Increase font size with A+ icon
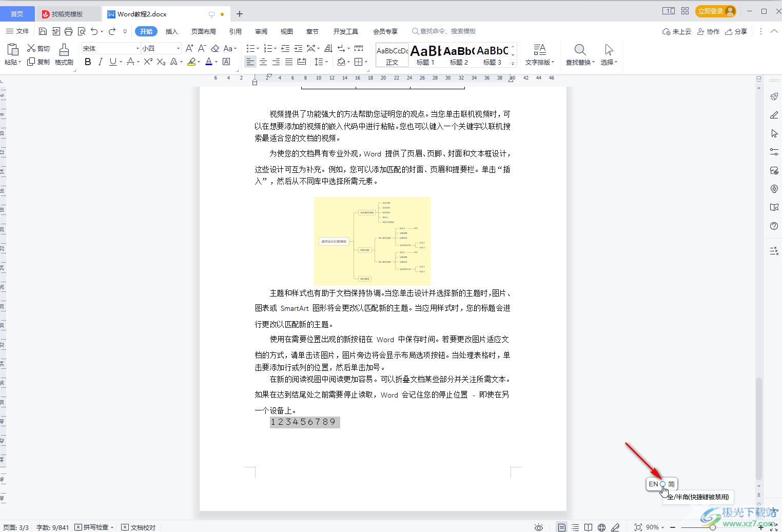The height and width of the screenshot is (532, 782). 189,48
